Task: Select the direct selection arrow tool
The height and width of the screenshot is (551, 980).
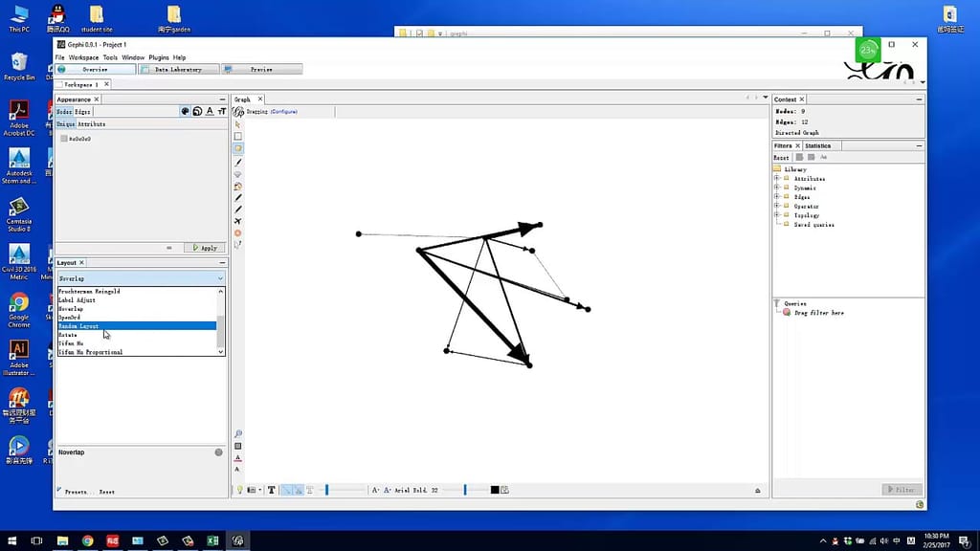Action: pyautogui.click(x=237, y=124)
